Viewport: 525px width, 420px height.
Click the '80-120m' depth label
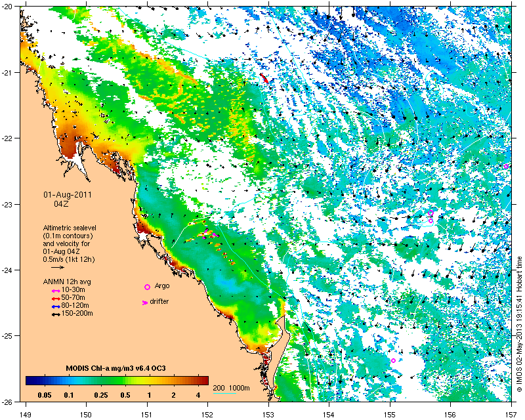pos(75,305)
